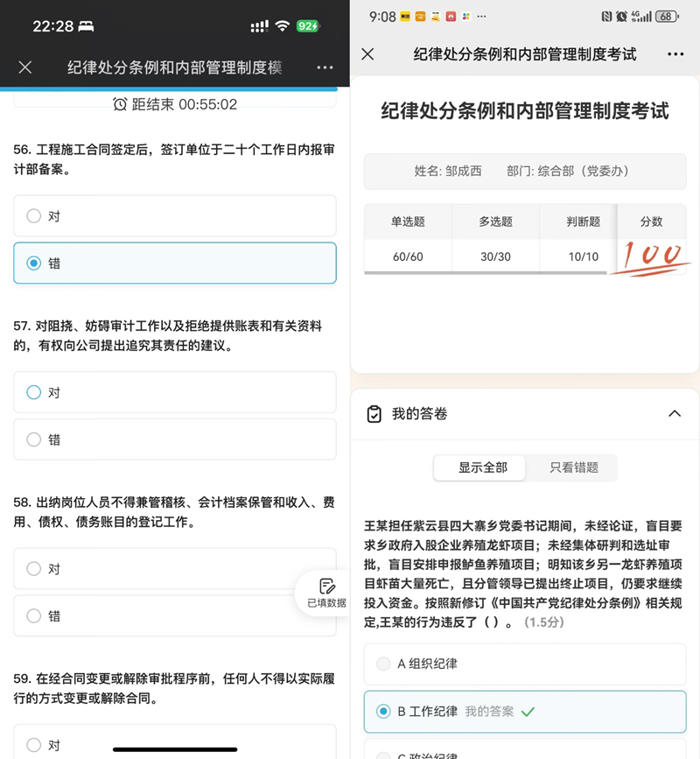The height and width of the screenshot is (759, 700).
Task: Tap the 判断题 column header
Action: point(583,221)
